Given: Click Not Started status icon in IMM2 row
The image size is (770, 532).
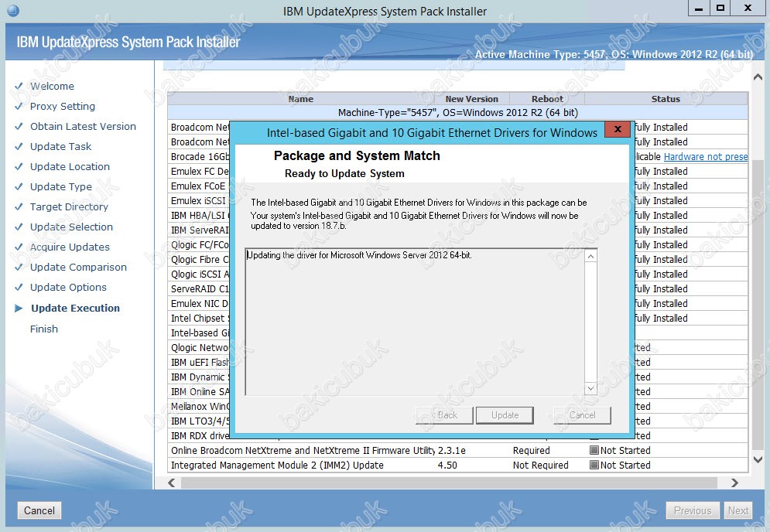Looking at the screenshot, I should pyautogui.click(x=594, y=465).
